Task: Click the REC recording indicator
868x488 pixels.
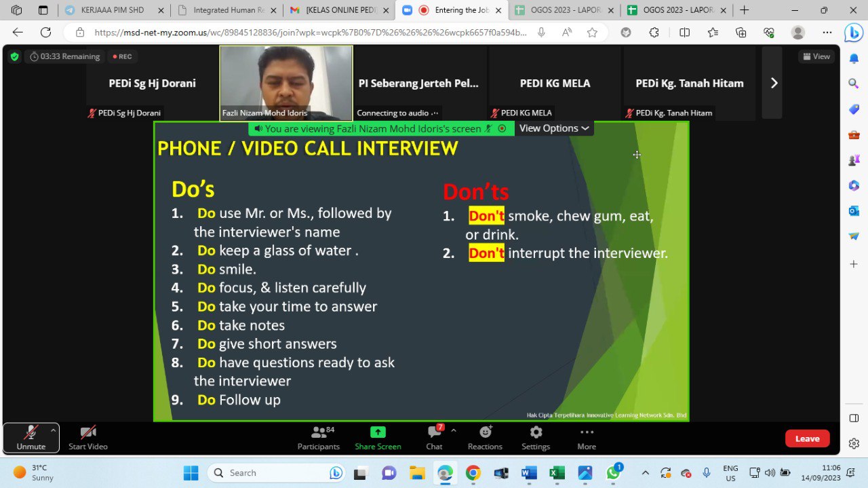Action: click(x=123, y=56)
